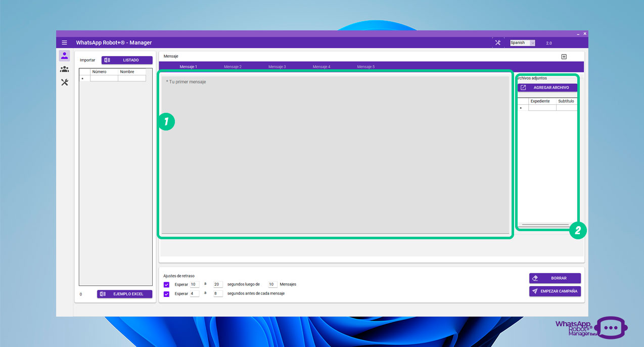Viewport: 644px width, 347px height.
Task: Edit the Mensajes count field
Action: pos(272,284)
